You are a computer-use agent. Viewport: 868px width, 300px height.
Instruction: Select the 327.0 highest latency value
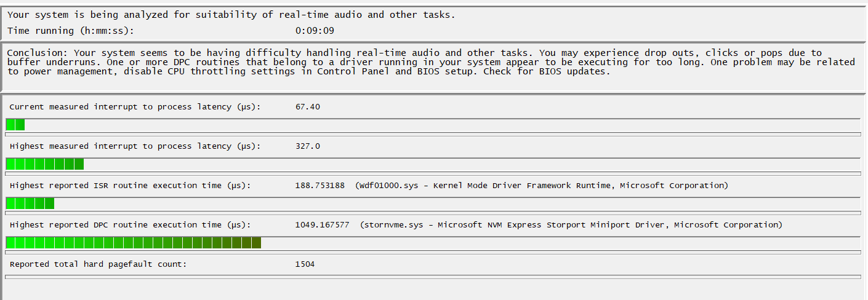coord(308,146)
